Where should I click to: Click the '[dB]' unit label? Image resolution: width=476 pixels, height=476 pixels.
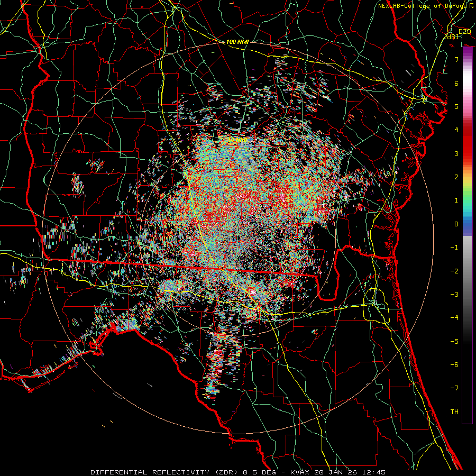[x=452, y=36]
